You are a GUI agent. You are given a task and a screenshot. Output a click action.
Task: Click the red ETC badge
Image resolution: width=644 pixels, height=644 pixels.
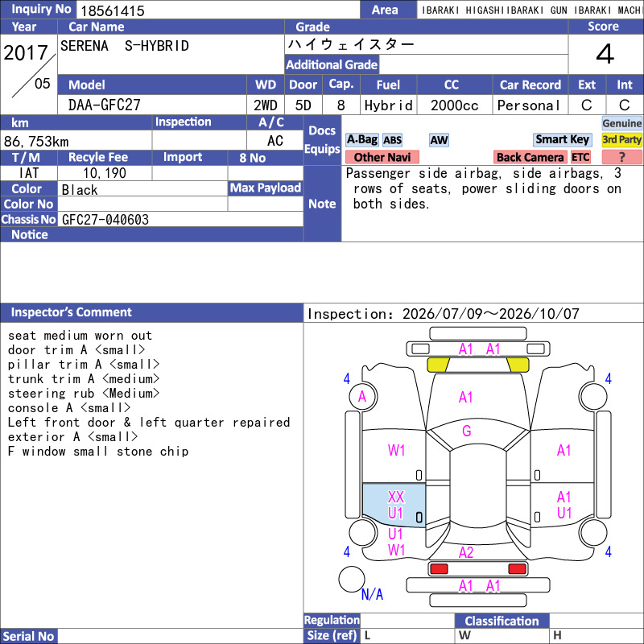[x=580, y=157]
